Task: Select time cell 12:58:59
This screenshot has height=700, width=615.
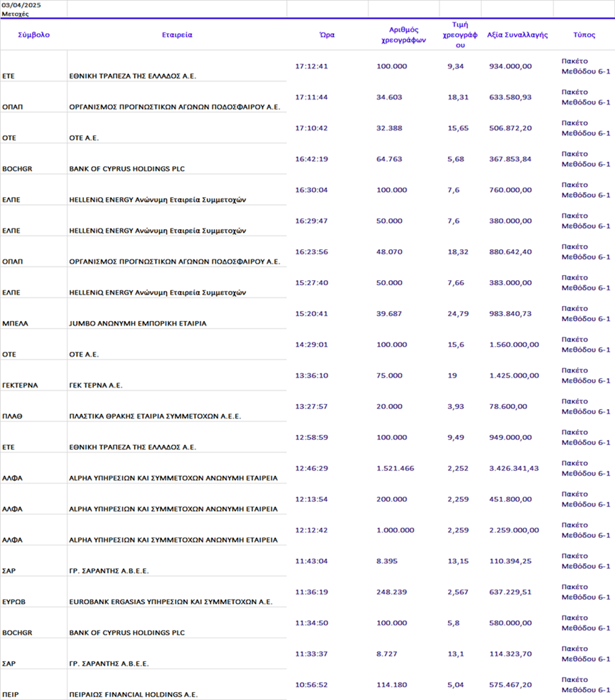Action: (311, 438)
